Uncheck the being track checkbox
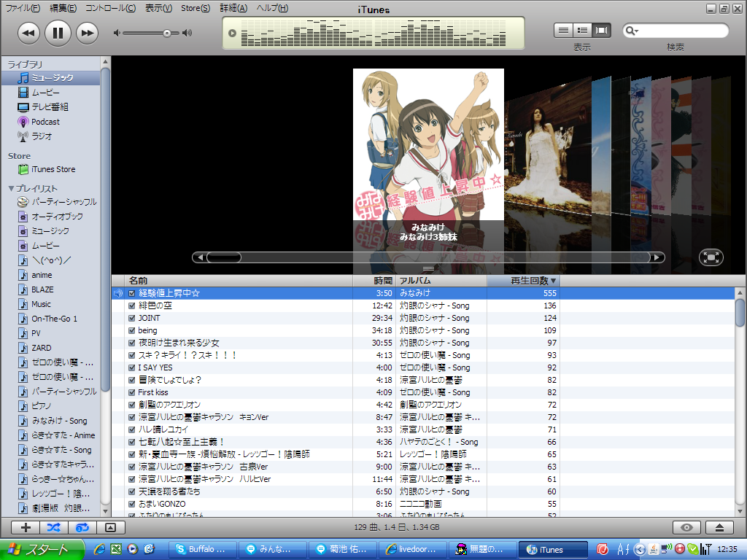The height and width of the screenshot is (560, 747). pos(132,331)
